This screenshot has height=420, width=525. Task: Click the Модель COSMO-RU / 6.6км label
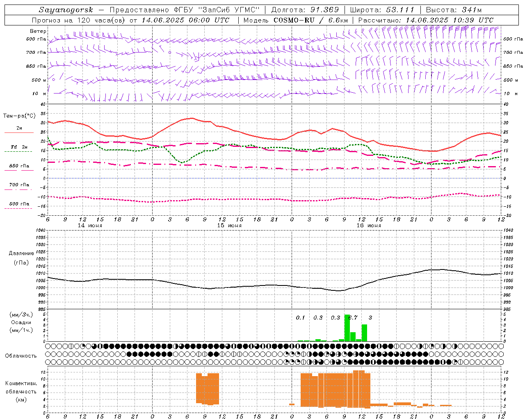pyautogui.click(x=295, y=20)
